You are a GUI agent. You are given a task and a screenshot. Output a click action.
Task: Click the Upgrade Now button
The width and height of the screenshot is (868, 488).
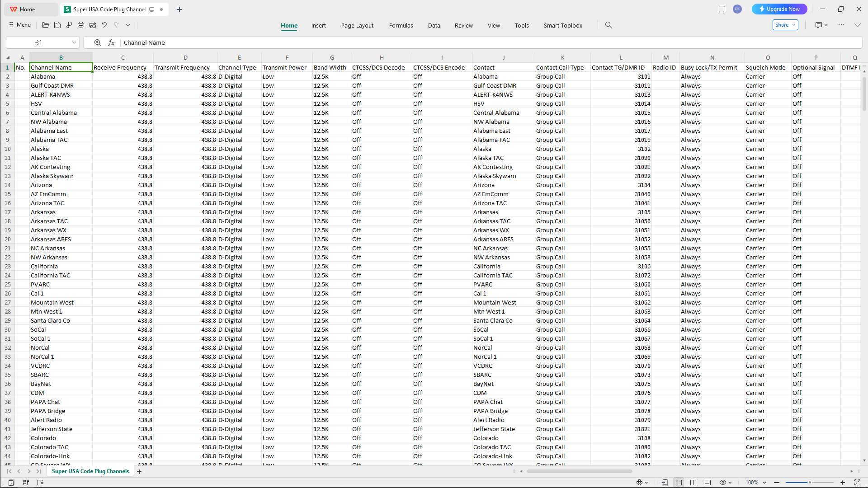[x=779, y=9]
